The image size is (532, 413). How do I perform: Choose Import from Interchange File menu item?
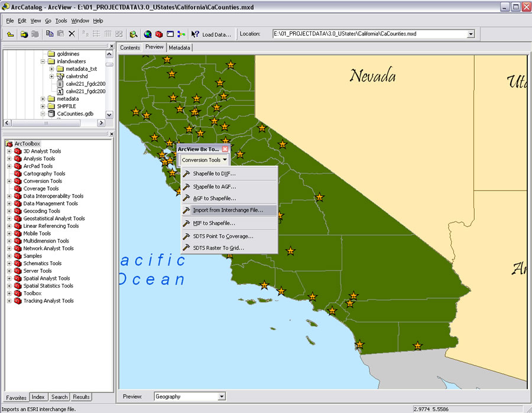pyautogui.click(x=229, y=210)
